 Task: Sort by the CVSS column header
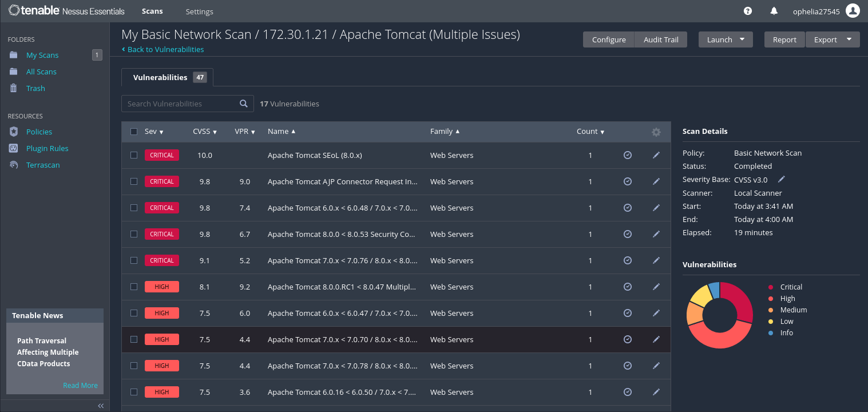coord(204,132)
